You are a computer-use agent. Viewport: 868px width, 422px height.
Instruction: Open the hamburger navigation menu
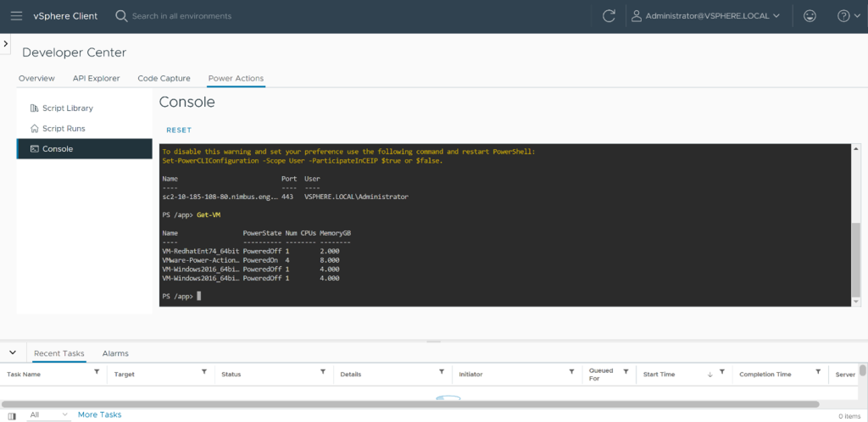(x=16, y=16)
